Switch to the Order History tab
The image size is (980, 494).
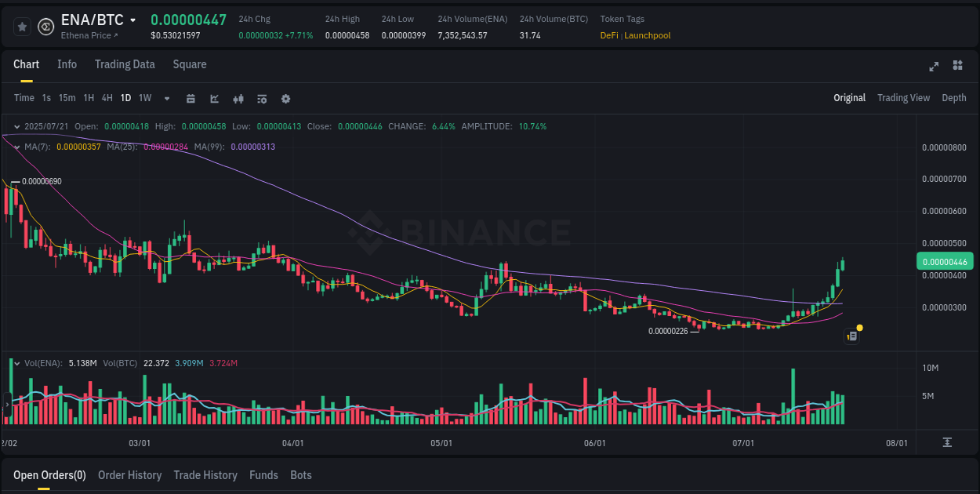[x=129, y=475]
